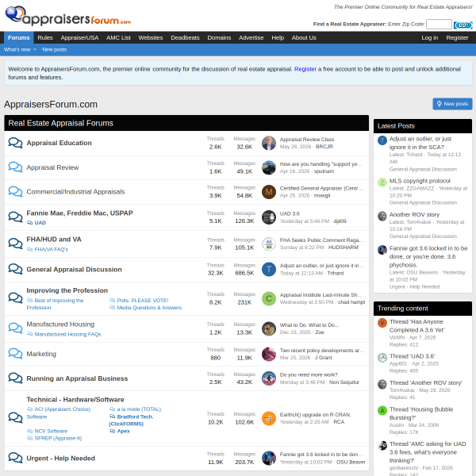Select the Forums tab
The width and height of the screenshot is (476, 476).
(19, 37)
